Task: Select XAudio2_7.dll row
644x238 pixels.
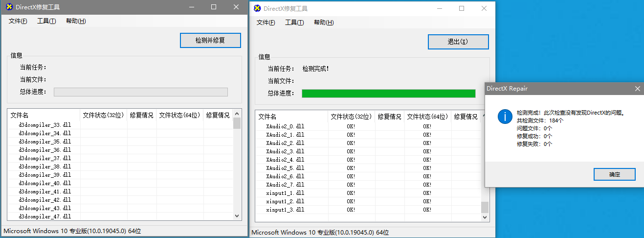Action: coord(368,185)
